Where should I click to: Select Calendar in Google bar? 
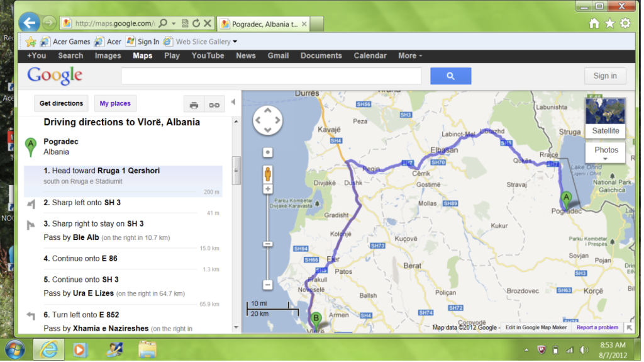tap(370, 55)
